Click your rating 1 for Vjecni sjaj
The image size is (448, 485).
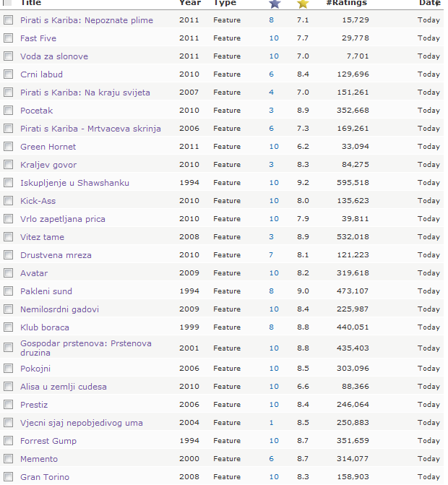pos(271,423)
